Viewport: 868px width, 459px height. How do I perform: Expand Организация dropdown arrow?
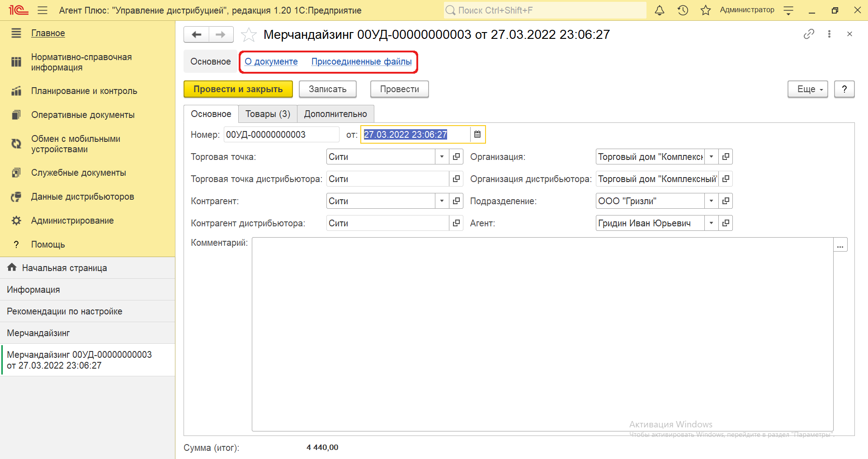[x=711, y=156]
